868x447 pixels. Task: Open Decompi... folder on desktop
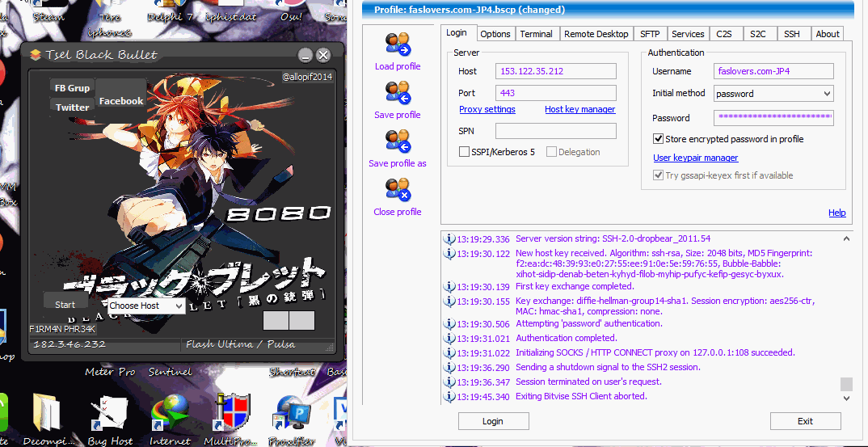[47, 411]
